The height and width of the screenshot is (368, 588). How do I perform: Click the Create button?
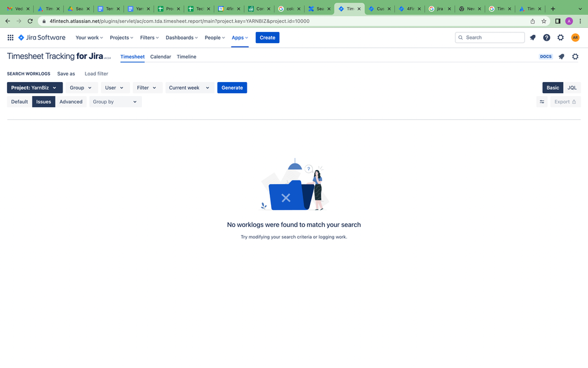[x=267, y=38]
